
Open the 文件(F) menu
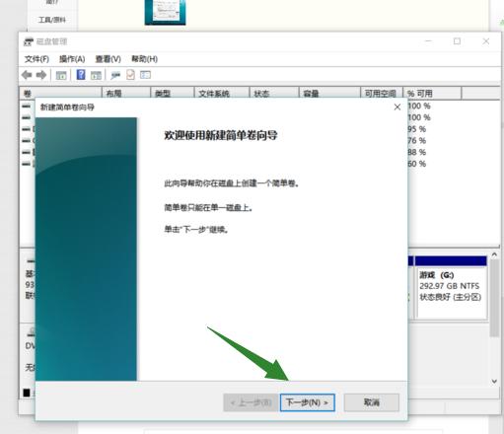pyautogui.click(x=36, y=59)
